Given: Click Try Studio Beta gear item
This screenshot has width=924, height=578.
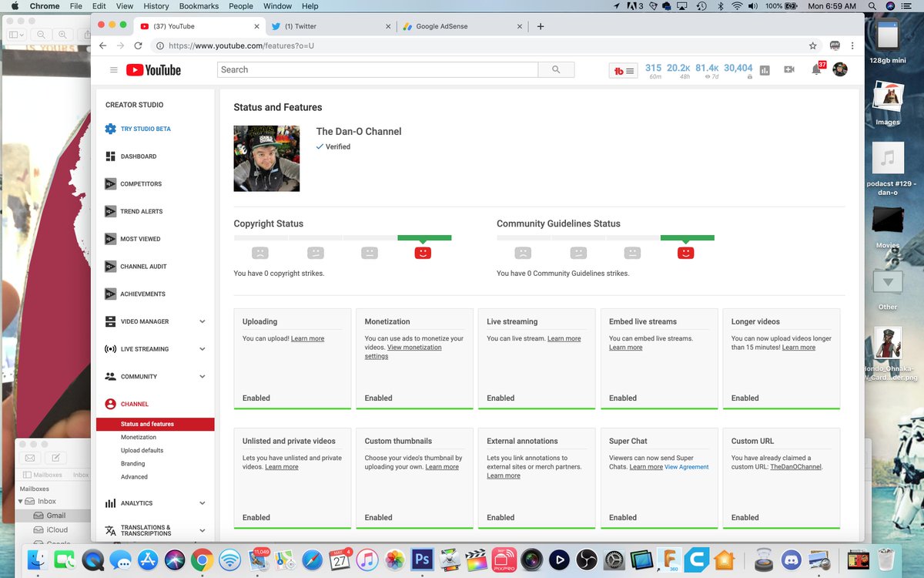Looking at the screenshot, I should 138,129.
